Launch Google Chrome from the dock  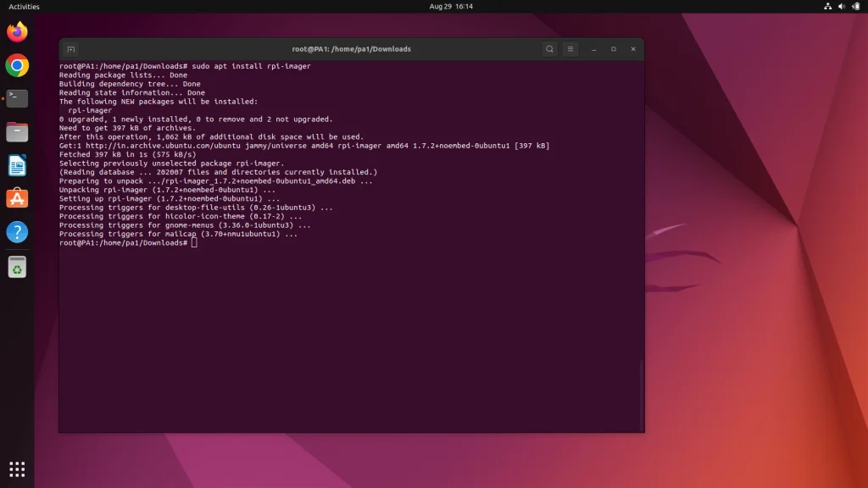click(x=17, y=65)
